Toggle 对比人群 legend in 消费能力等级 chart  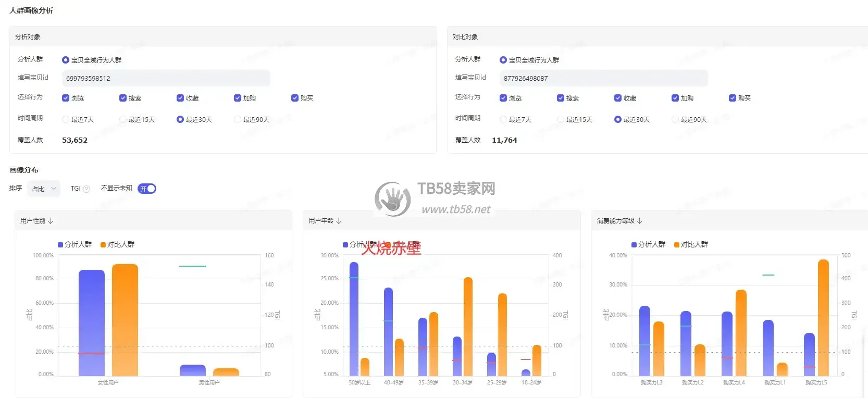coord(691,244)
